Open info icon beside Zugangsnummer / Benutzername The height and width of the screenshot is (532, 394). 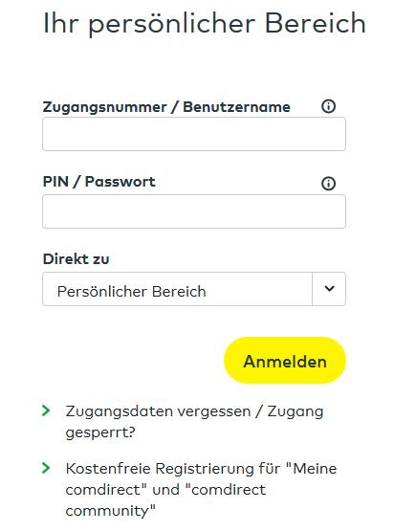[x=328, y=106]
